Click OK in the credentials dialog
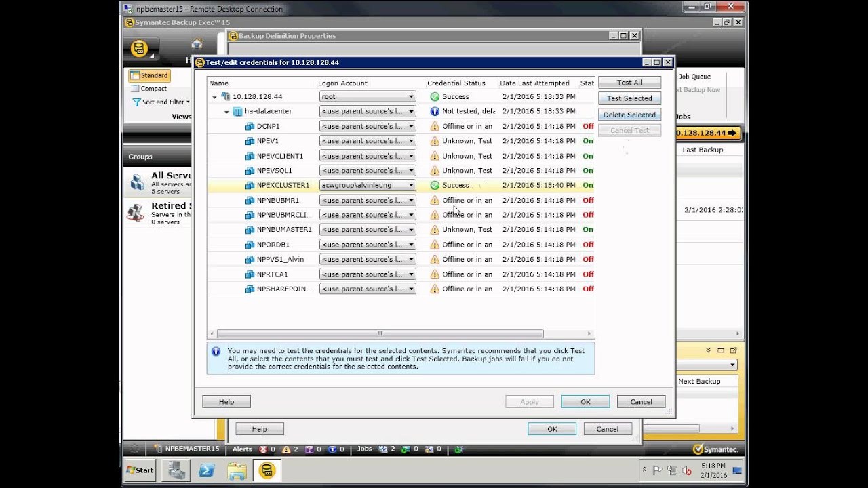The image size is (868, 488). tap(585, 402)
